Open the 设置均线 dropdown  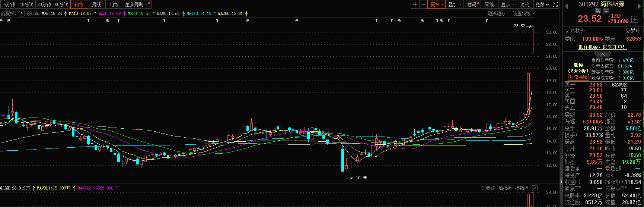523,13
